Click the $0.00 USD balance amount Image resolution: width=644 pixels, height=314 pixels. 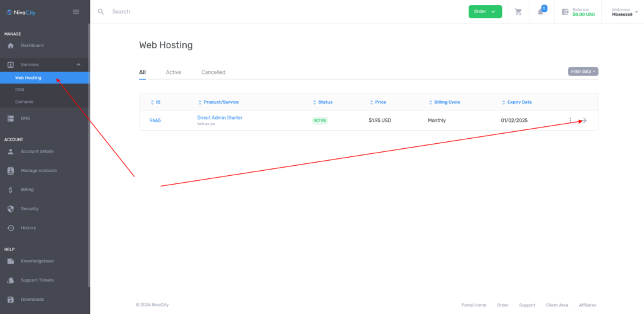583,14
